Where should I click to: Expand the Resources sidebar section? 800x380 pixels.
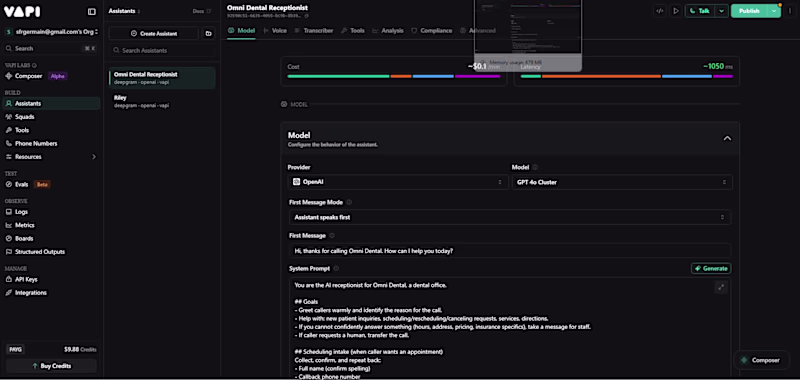tap(51, 157)
